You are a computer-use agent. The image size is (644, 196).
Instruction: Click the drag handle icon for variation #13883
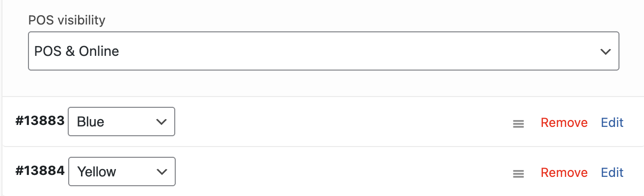[x=518, y=124]
